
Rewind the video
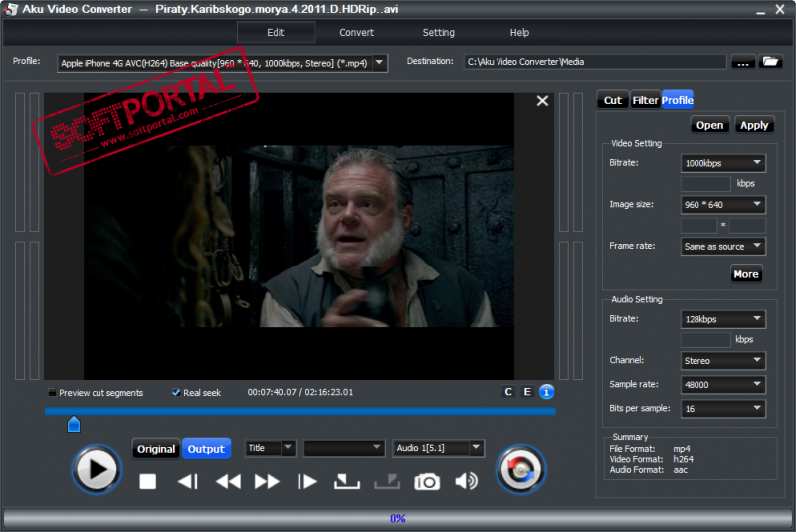[x=228, y=481]
